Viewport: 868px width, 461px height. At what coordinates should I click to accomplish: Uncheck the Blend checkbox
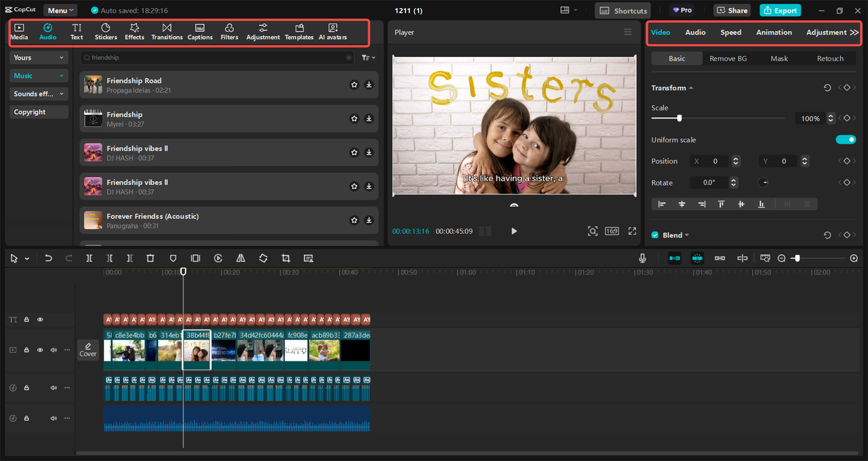(x=655, y=235)
